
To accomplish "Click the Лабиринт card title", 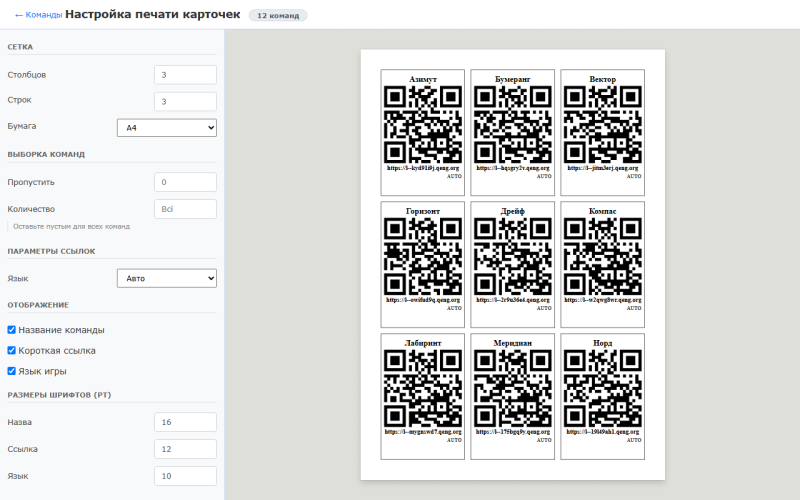I will [x=423, y=343].
